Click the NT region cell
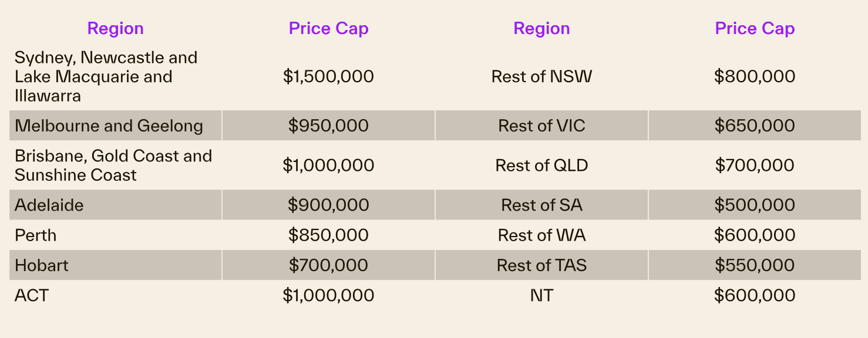This screenshot has height=338, width=868. (541, 295)
